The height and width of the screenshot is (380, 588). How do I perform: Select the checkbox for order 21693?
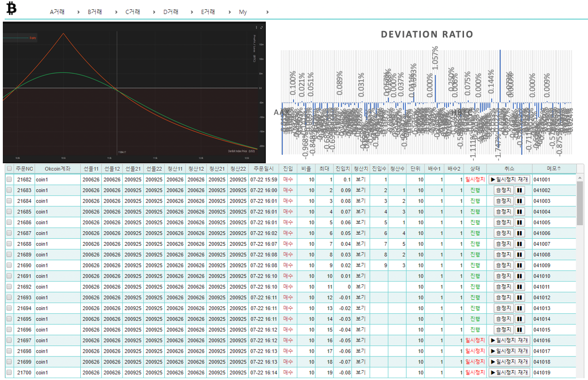(9, 297)
